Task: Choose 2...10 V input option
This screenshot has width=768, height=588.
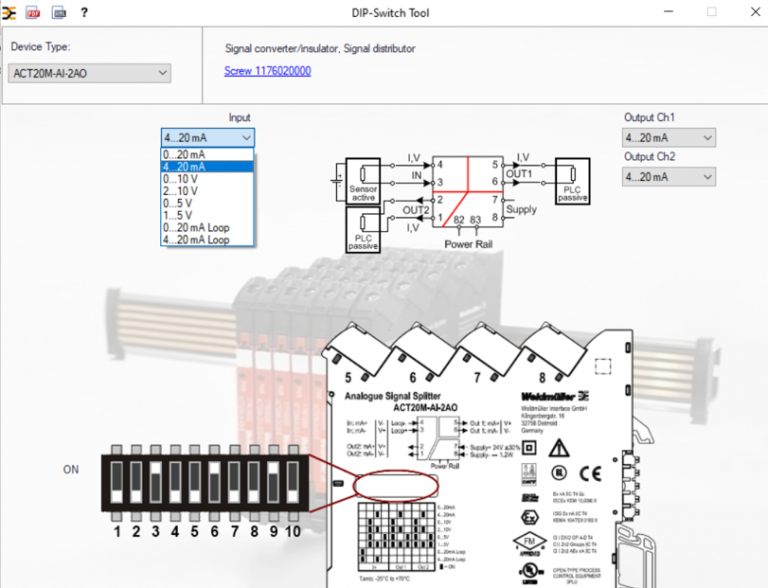Action: (207, 191)
